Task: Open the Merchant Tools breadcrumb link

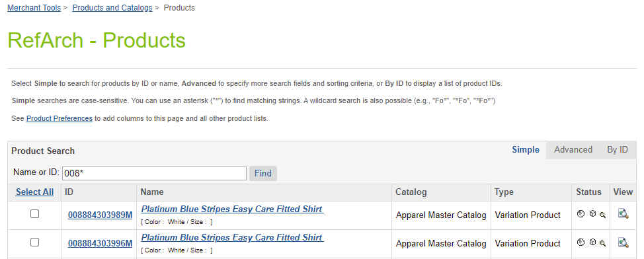Action: pyautogui.click(x=34, y=8)
